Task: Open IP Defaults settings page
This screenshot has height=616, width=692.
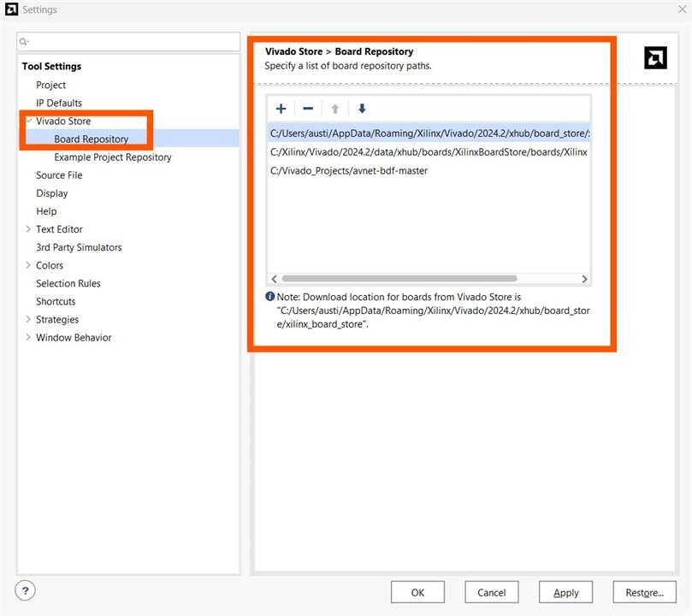Action: point(59,103)
